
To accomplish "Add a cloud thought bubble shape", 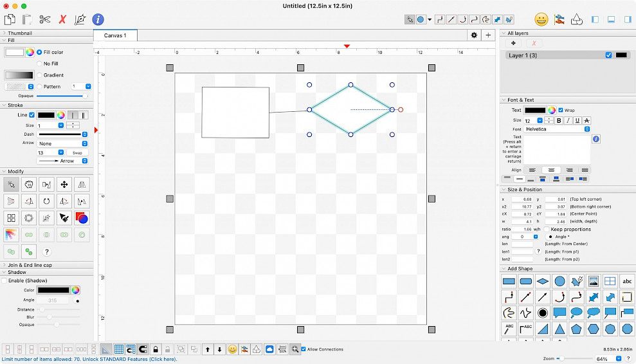I will point(593,313).
